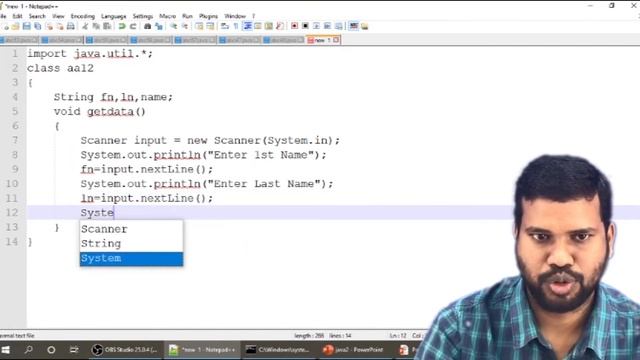640x360 pixels.
Task: Click the Open file toolbar icon
Action: pos(16,27)
